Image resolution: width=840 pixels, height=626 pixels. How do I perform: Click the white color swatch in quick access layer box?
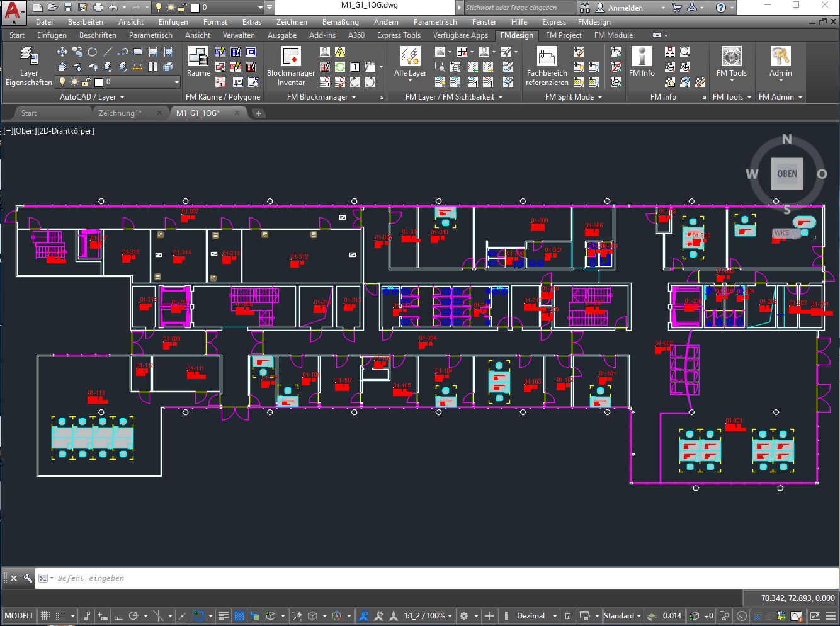[195, 8]
